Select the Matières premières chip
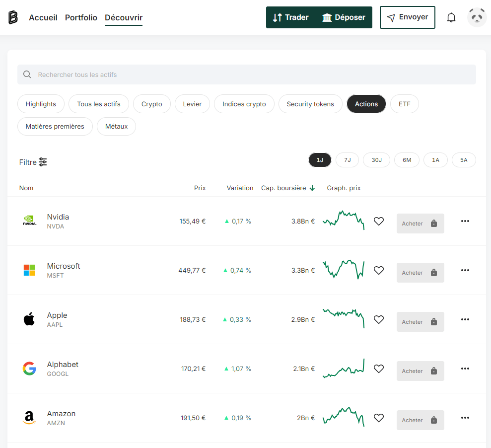Image resolution: width=491 pixels, height=448 pixels. click(x=55, y=127)
